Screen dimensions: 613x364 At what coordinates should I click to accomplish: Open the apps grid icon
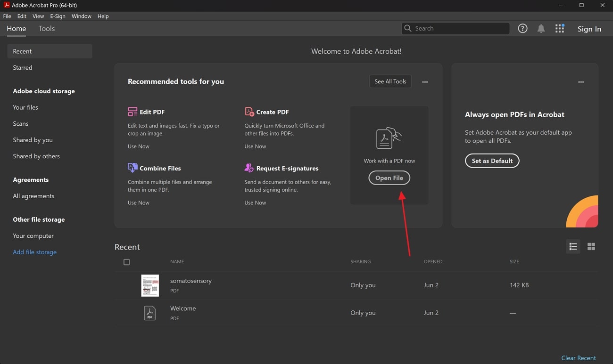[x=560, y=29]
